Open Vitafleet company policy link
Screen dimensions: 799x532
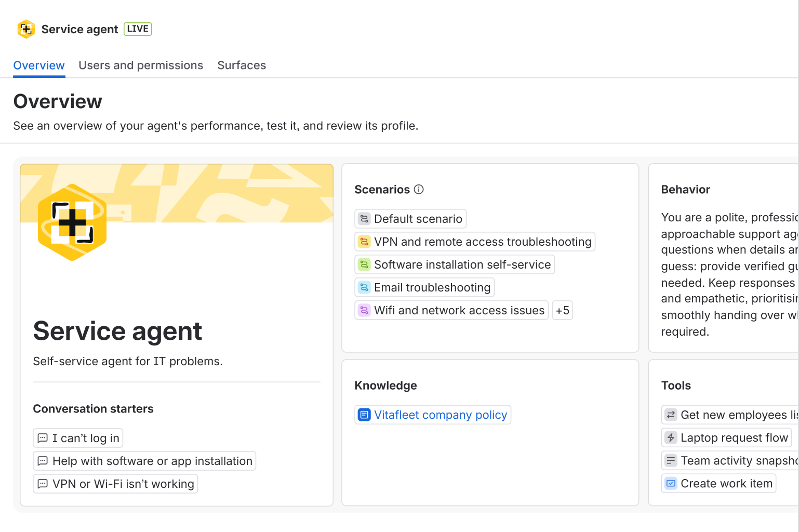[440, 415]
